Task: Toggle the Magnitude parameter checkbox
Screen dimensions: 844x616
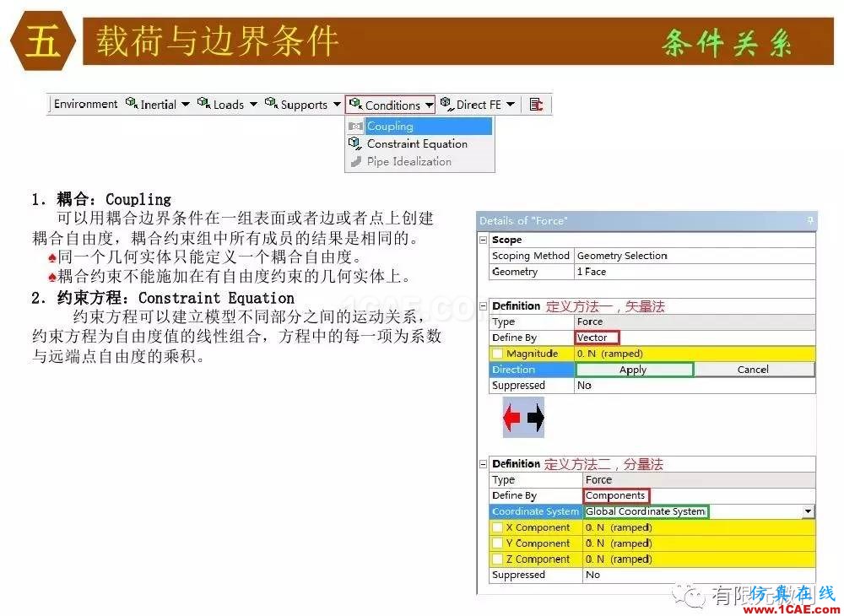Action: 497,354
